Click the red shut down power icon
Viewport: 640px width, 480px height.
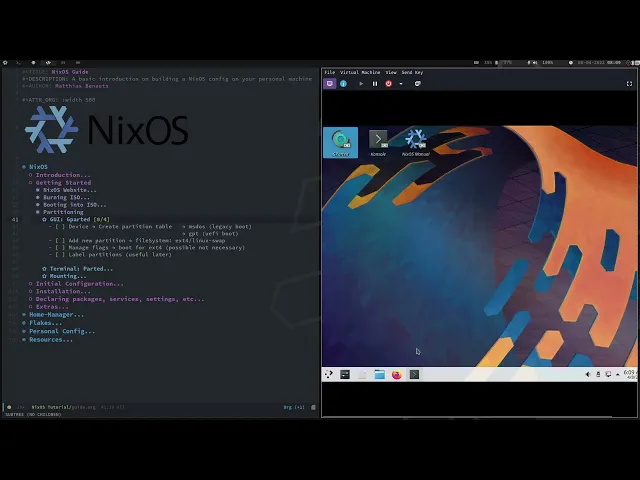point(389,84)
